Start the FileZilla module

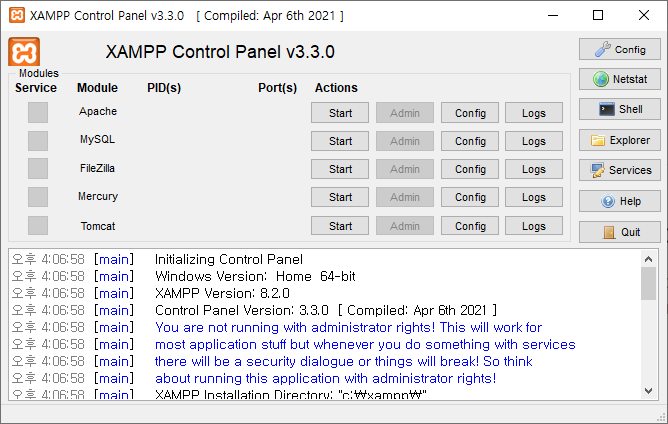[340, 169]
